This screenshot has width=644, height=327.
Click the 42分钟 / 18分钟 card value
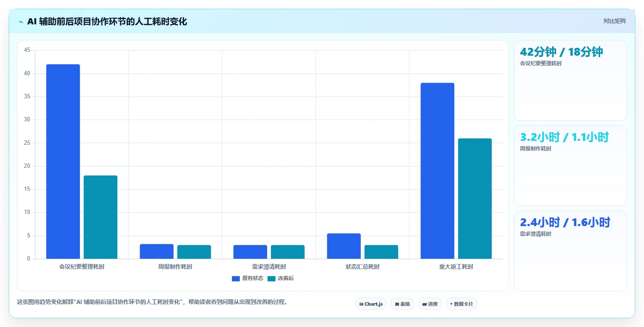[561, 52]
